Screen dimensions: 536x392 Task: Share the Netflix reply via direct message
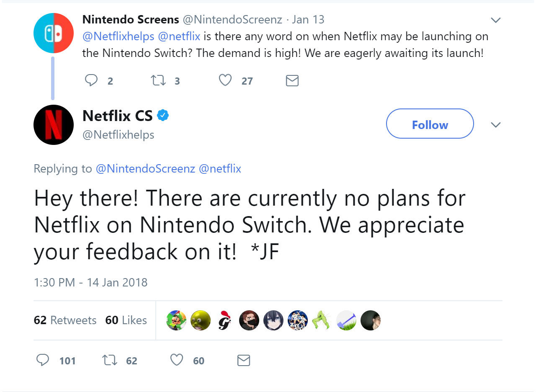pyautogui.click(x=244, y=360)
